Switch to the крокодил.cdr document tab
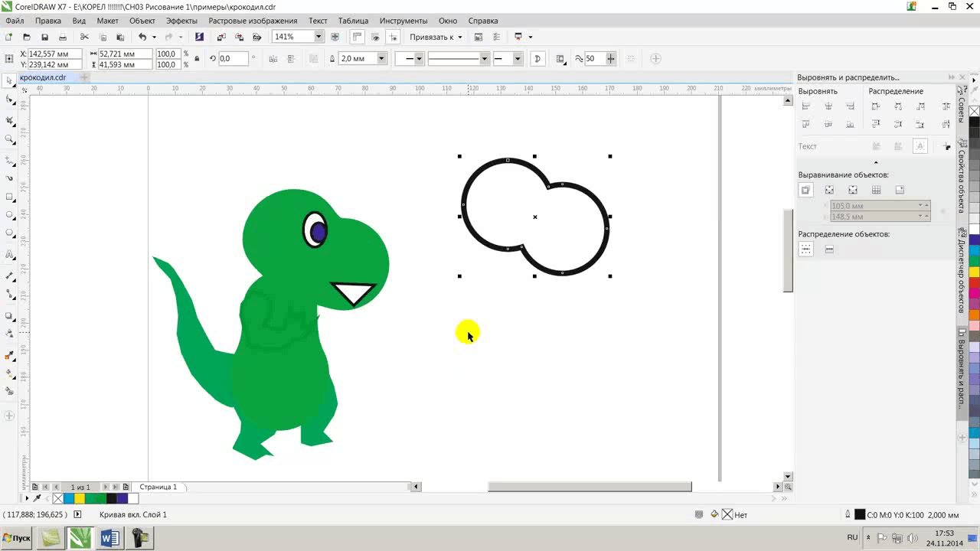 tap(43, 77)
